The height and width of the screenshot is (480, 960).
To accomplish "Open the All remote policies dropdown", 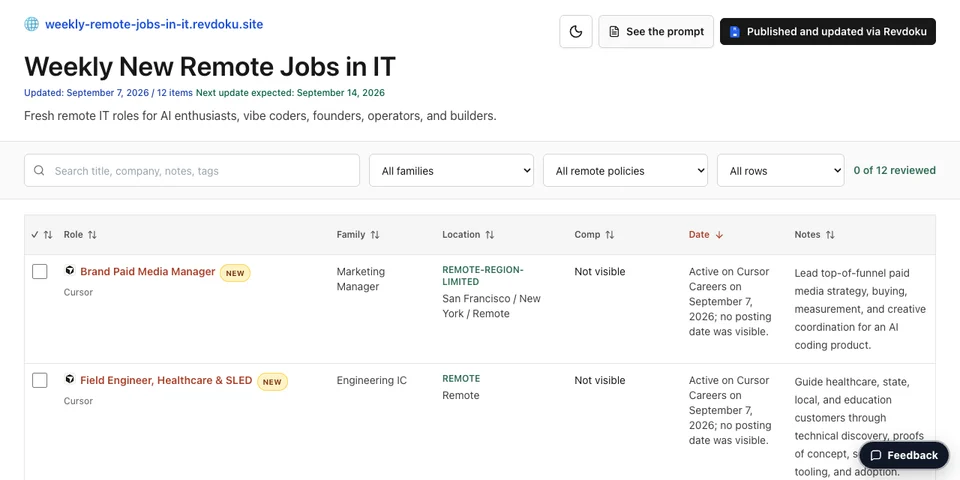I will tap(625, 170).
